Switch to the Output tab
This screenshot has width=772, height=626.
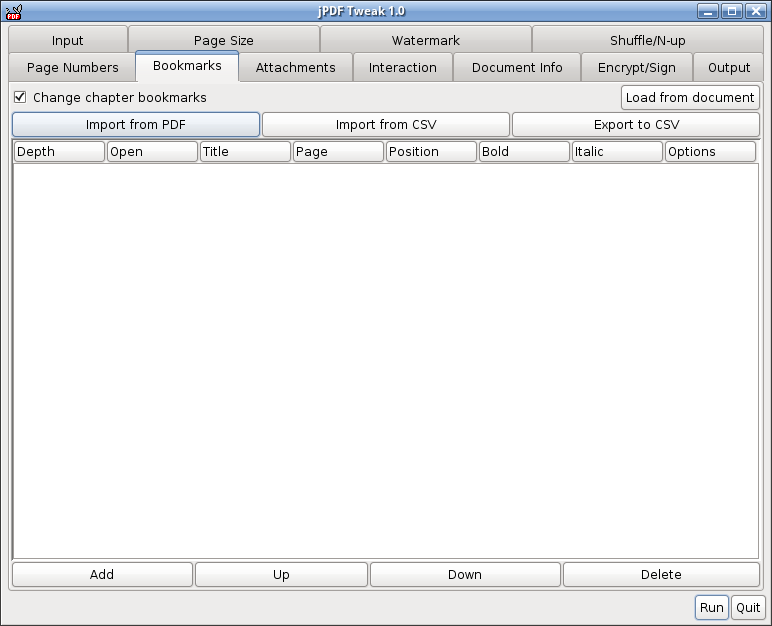click(x=729, y=67)
